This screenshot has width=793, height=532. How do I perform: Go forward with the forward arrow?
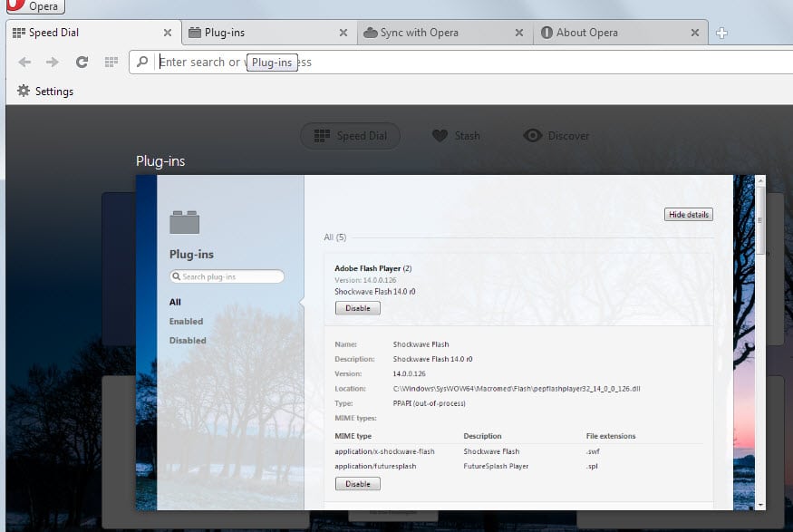(x=52, y=63)
